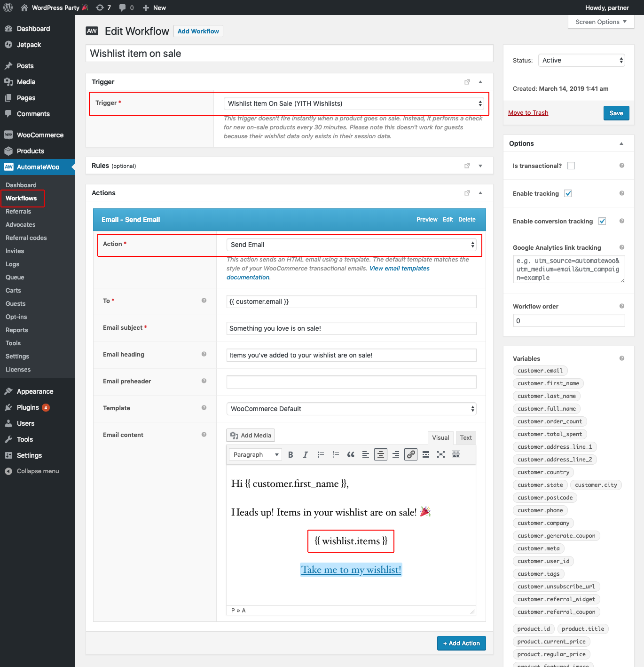Apply blockquote formatting in editor

click(351, 454)
